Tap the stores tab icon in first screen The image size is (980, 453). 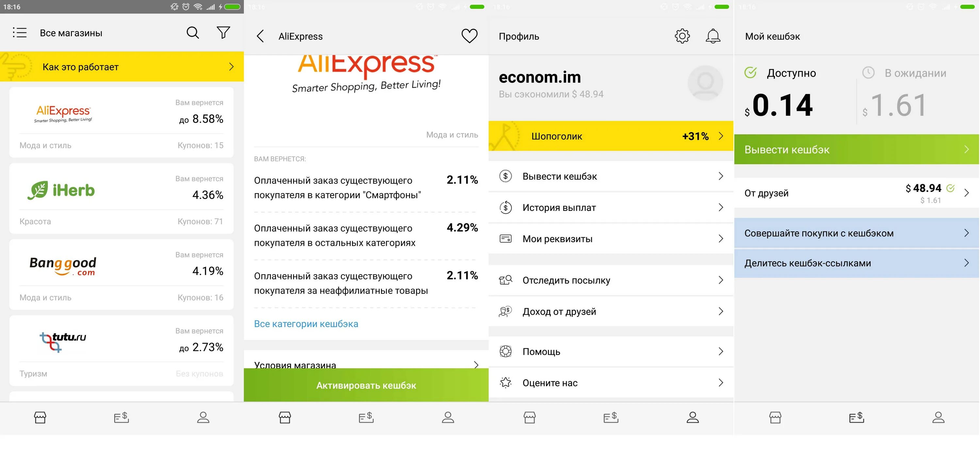click(x=40, y=417)
